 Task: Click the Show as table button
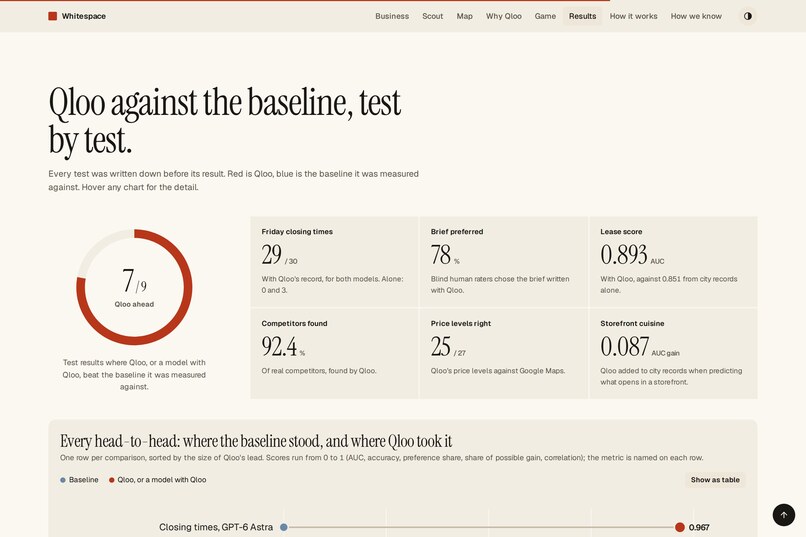click(715, 479)
